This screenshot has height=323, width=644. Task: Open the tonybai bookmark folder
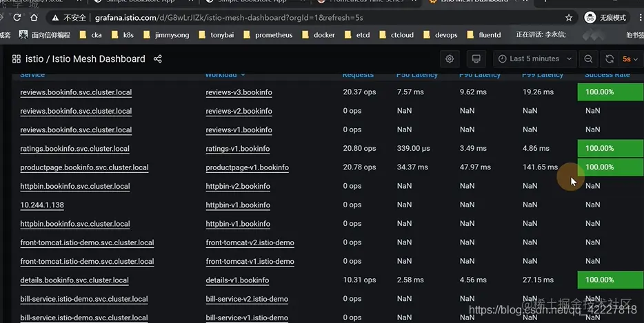216,35
